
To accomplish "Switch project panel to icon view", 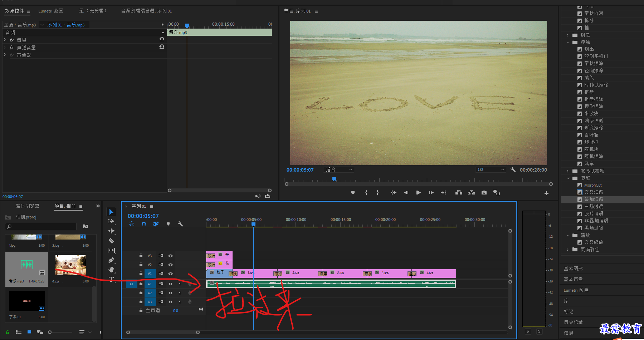I will 29,332.
